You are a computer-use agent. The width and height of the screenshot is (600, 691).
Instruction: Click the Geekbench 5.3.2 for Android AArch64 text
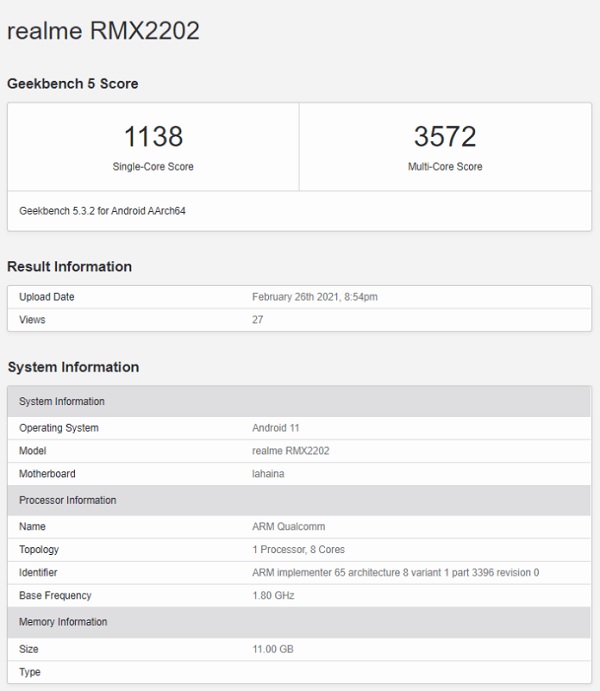click(x=102, y=211)
